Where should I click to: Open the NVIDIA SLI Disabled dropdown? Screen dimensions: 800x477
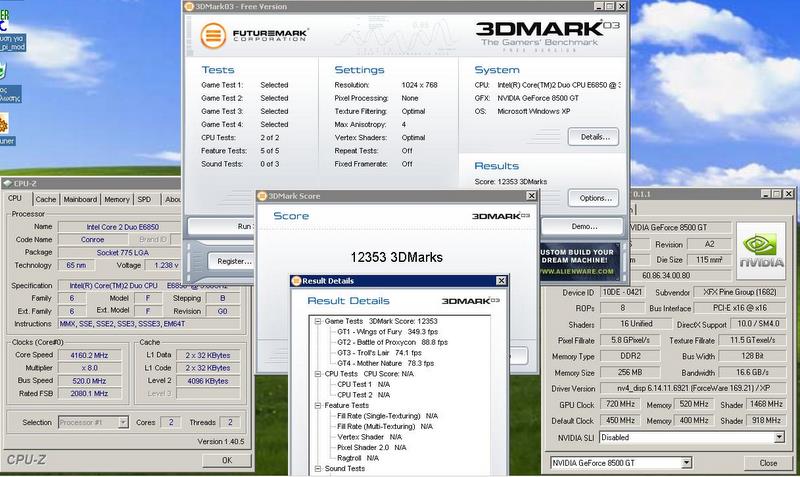click(x=779, y=437)
